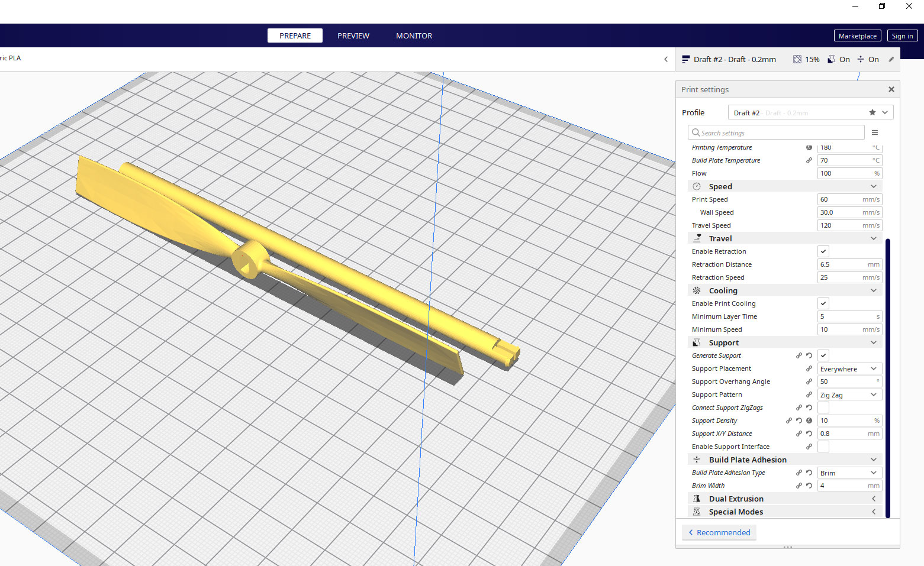Viewport: 924px width, 566px height.
Task: Uncheck Generate Support checkbox
Action: tap(823, 355)
